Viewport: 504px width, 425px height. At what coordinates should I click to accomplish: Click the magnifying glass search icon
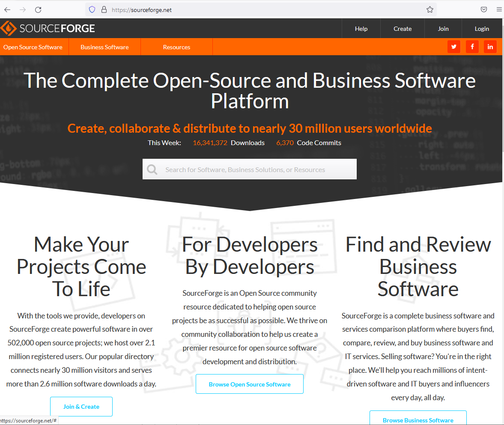point(152,169)
